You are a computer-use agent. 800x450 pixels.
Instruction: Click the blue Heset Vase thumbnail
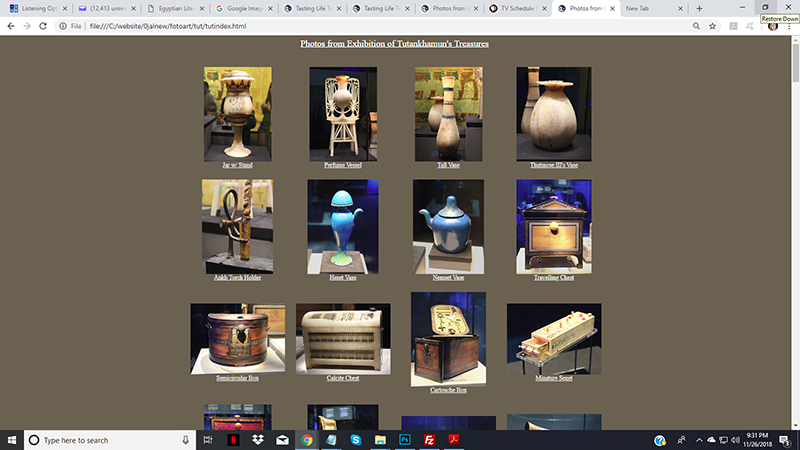[x=343, y=226]
